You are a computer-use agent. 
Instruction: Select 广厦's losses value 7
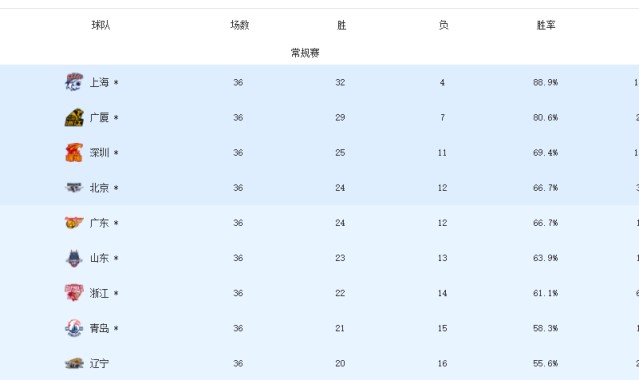[x=442, y=117]
